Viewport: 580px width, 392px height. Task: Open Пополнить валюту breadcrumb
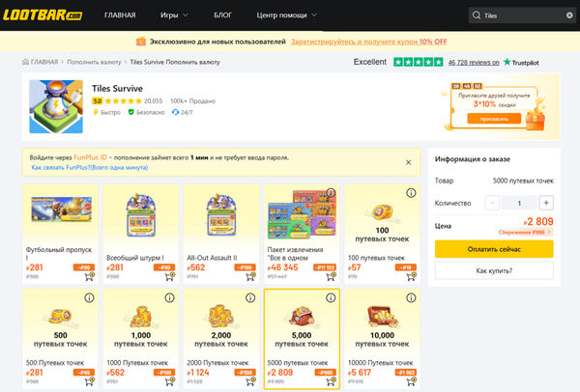point(94,62)
